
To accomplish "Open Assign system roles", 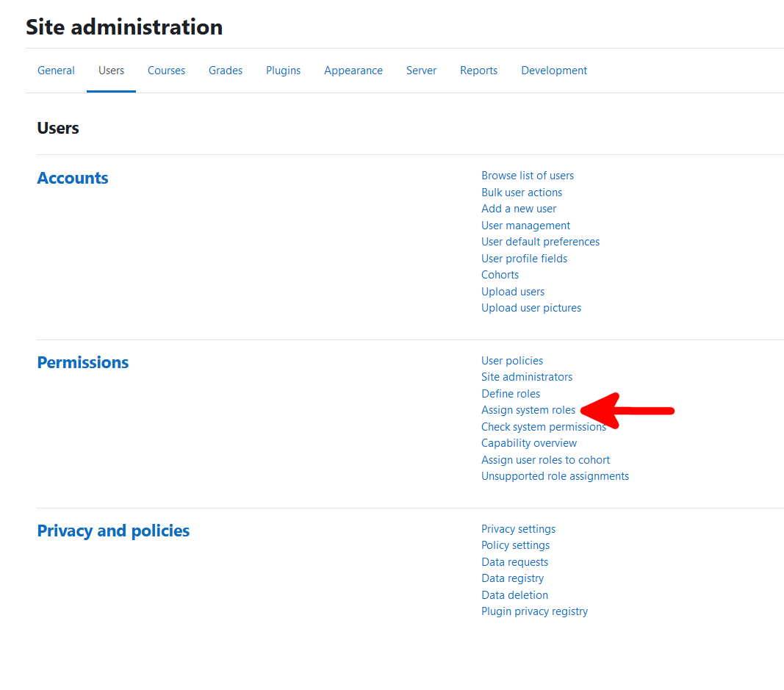I will [528, 410].
